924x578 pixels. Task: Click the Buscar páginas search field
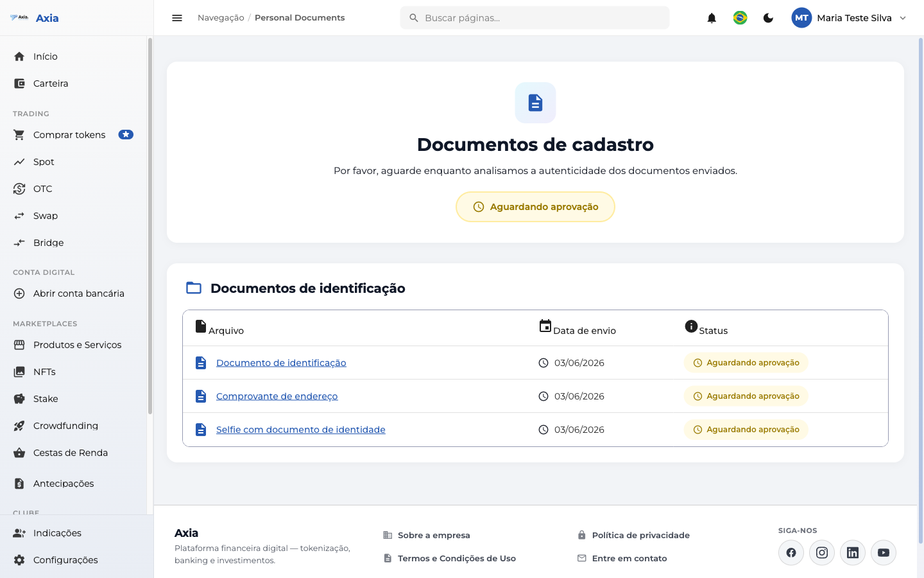coord(535,18)
